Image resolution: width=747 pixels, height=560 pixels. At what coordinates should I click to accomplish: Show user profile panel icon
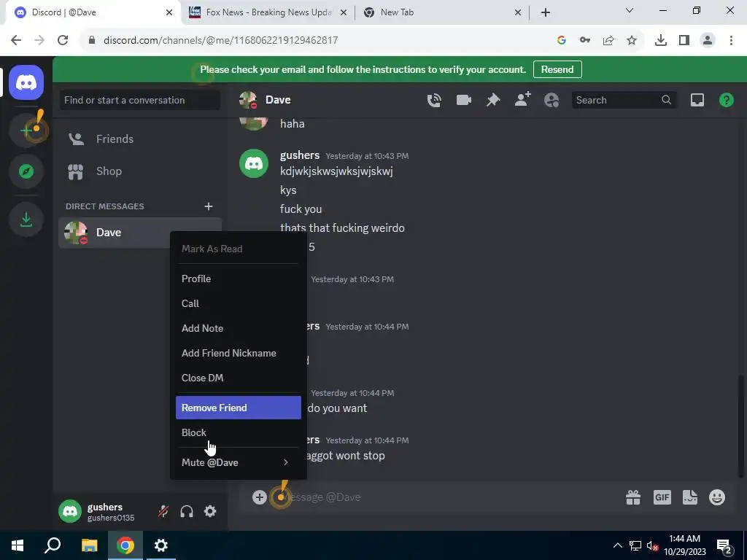pos(551,100)
